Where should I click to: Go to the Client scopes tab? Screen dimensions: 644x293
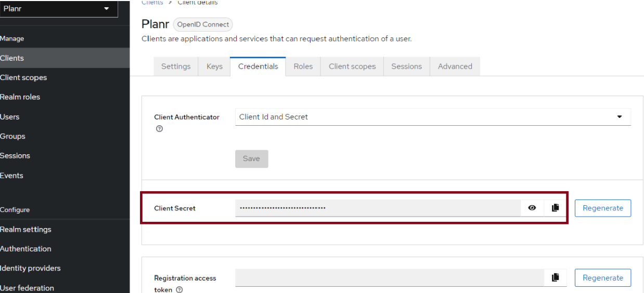coord(352,66)
